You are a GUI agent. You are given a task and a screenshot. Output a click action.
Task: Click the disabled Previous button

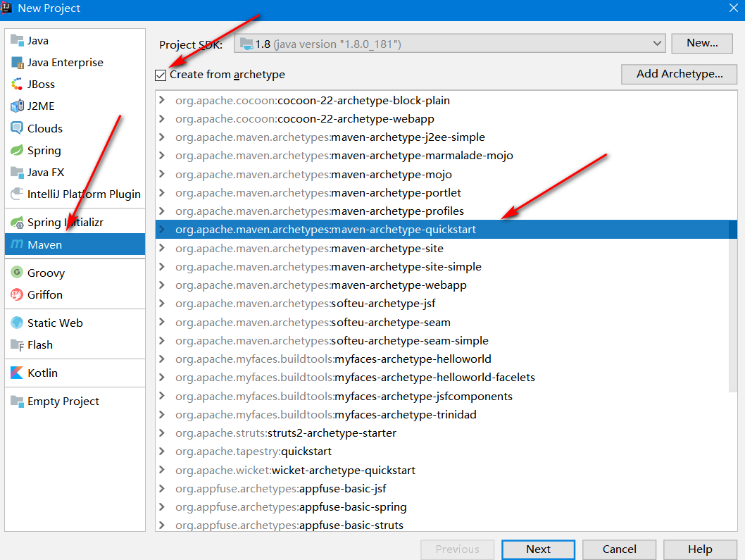(x=457, y=549)
